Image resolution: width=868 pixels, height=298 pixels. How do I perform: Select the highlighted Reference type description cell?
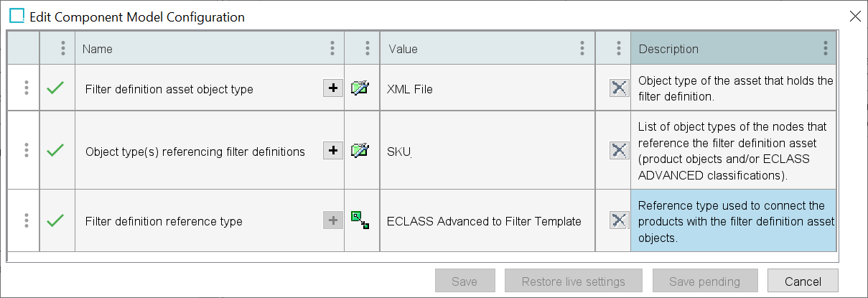(x=734, y=221)
